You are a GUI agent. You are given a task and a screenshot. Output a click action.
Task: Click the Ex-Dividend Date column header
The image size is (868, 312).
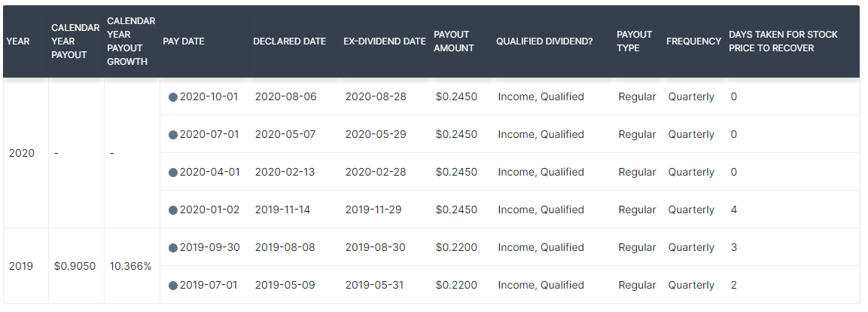[x=385, y=41]
